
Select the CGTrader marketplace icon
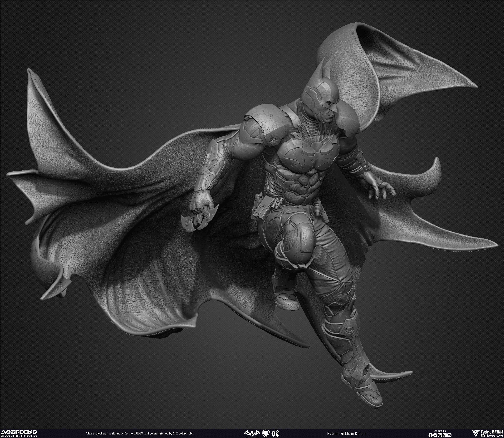point(13,432)
